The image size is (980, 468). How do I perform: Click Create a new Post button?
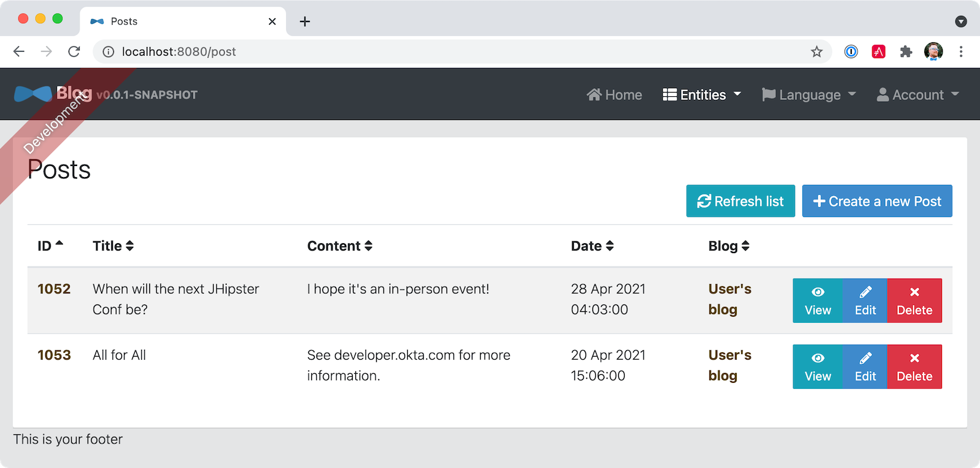877,201
